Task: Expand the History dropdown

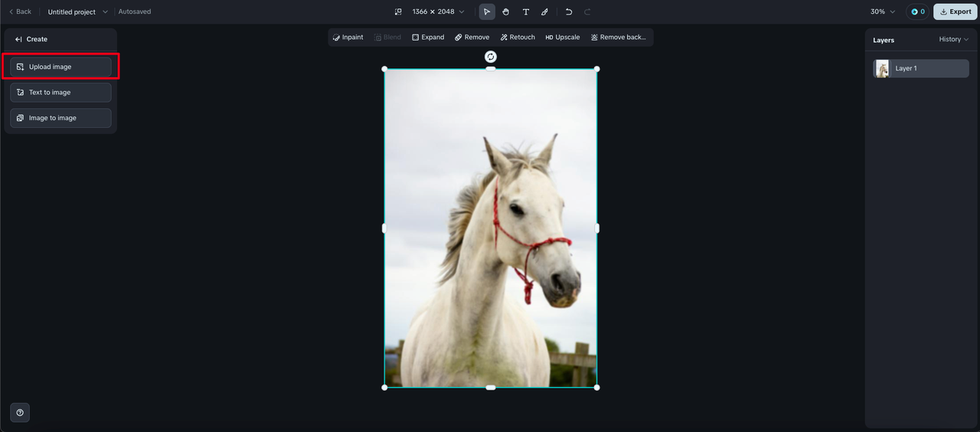Action: (954, 39)
